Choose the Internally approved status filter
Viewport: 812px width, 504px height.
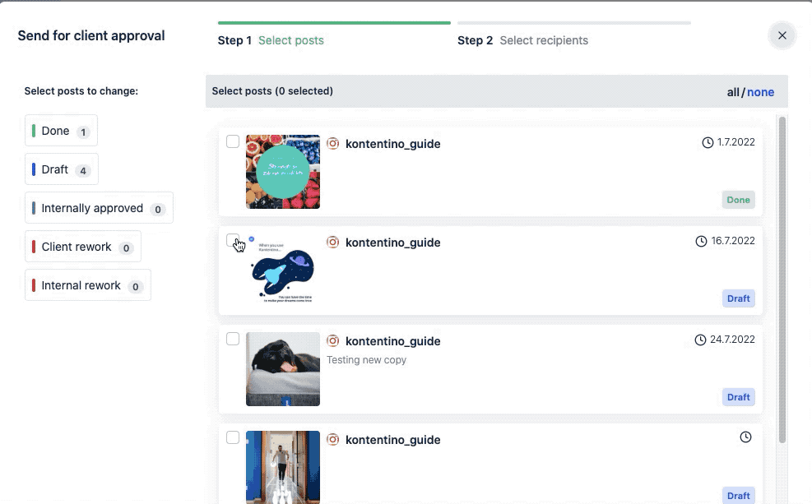click(x=98, y=208)
